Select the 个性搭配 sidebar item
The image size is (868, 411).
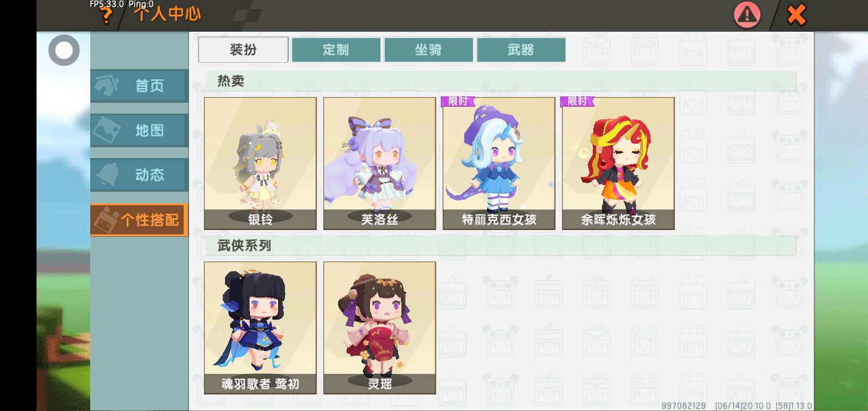click(x=139, y=220)
